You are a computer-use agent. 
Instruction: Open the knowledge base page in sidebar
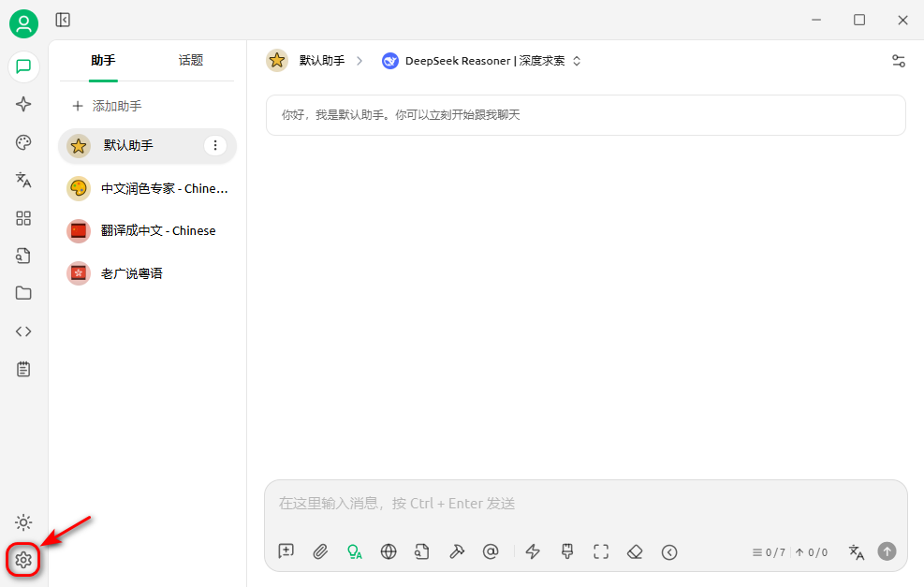pos(23,256)
